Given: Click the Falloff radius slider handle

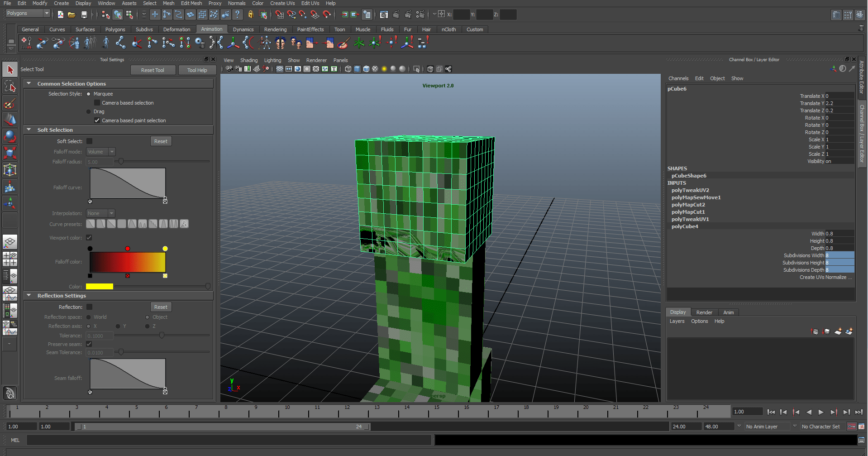Looking at the screenshot, I should pyautogui.click(x=121, y=161).
